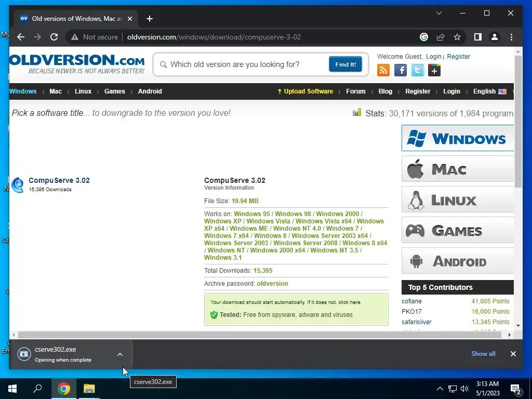Click the Twitter icon

pyautogui.click(x=417, y=71)
